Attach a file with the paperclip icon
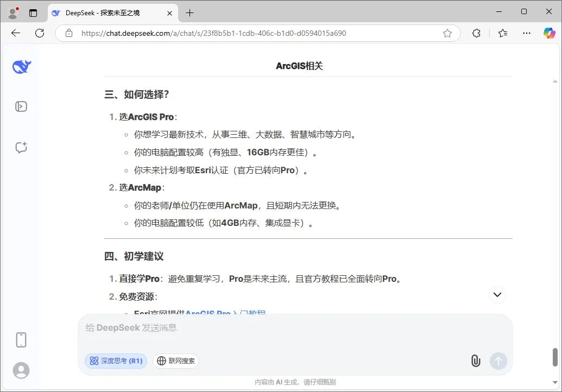562x392 pixels. click(x=476, y=361)
